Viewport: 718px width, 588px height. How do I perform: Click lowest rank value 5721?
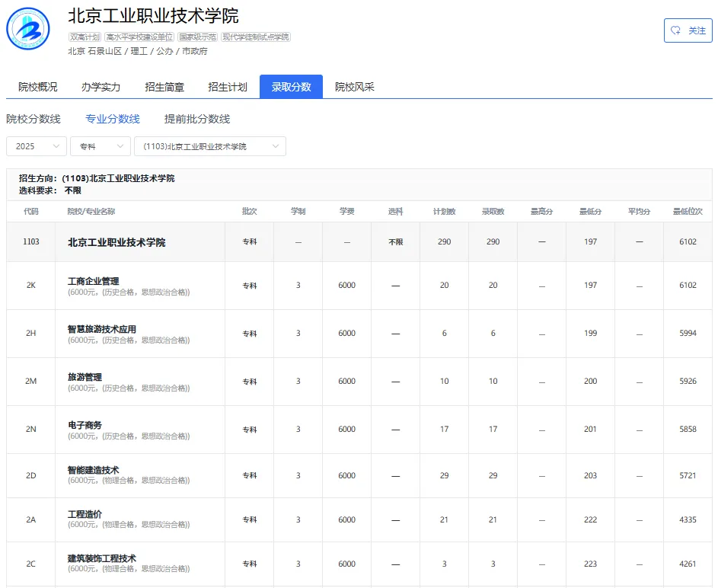click(x=688, y=476)
